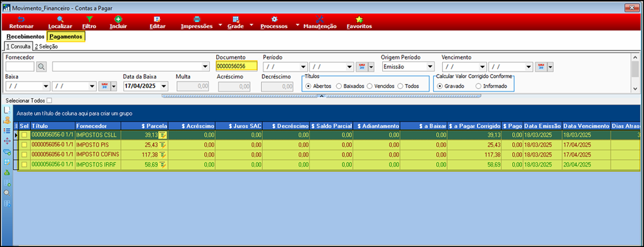
Task: Click the Vencimento calendar shortcut icon
Action: pyautogui.click(x=541, y=67)
